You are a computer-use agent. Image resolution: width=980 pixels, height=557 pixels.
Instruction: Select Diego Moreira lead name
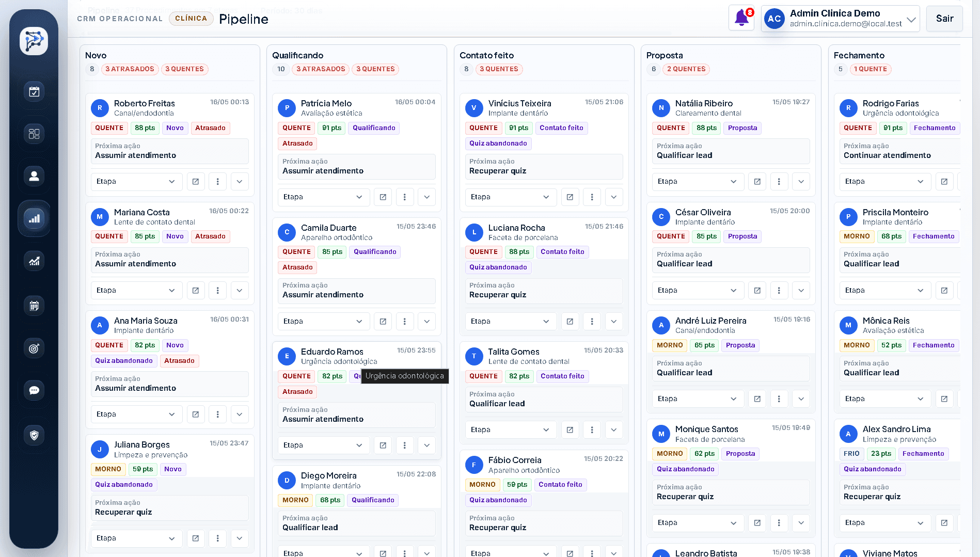pos(329,476)
